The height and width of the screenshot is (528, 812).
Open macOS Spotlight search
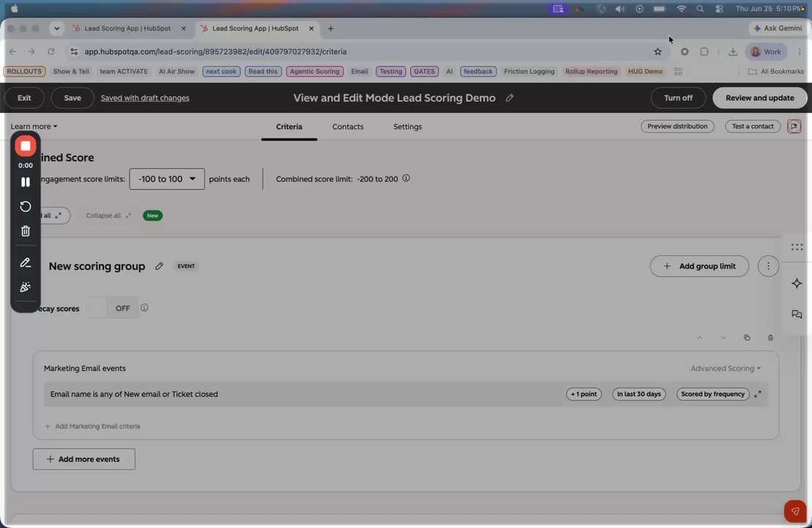tap(700, 9)
